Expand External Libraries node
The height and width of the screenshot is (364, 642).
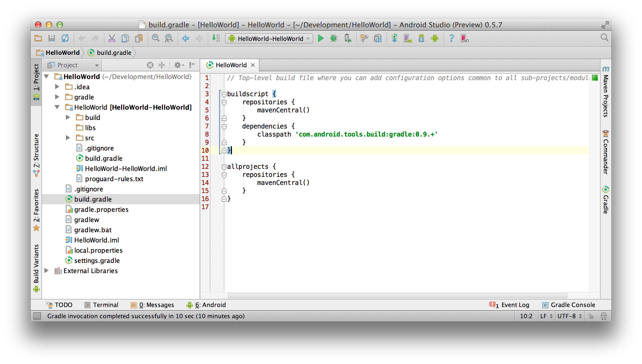[x=46, y=270]
